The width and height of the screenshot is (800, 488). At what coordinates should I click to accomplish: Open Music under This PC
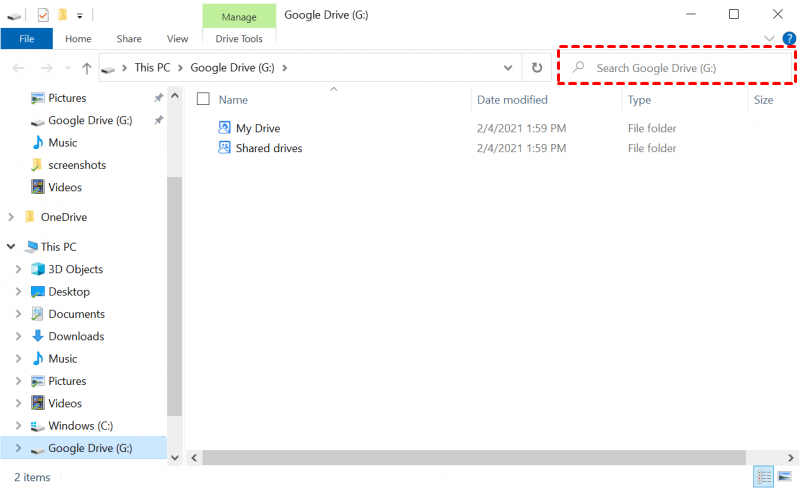point(62,359)
